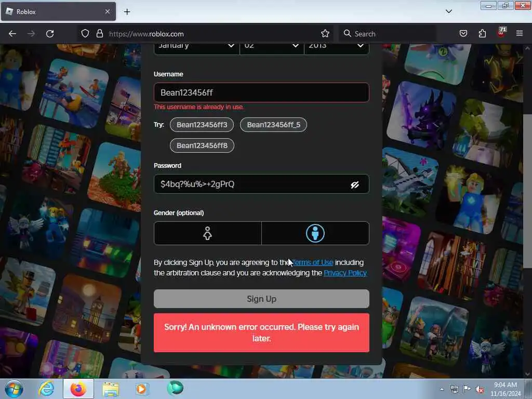Click the green round taskbar app icon
The width and height of the screenshot is (532, 399).
click(175, 388)
